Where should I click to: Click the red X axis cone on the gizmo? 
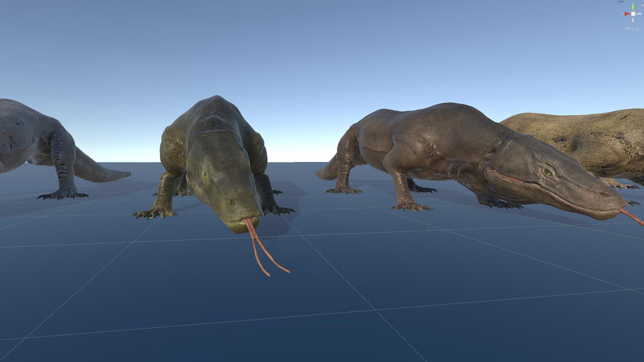pyautogui.click(x=627, y=14)
